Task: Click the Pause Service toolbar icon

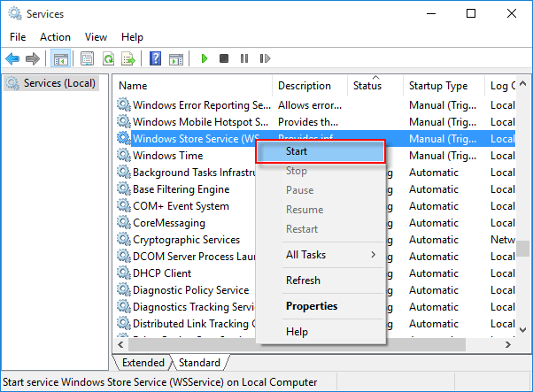Action: tap(244, 58)
